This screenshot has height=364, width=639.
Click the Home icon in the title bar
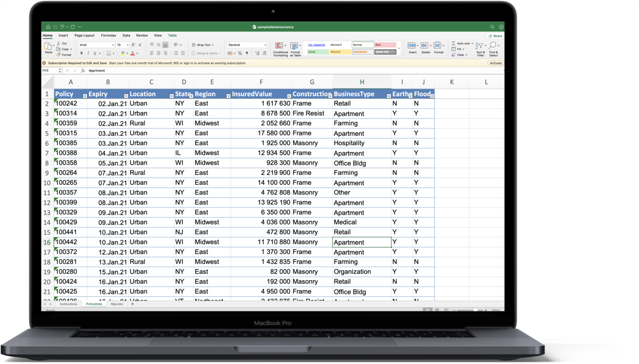(48, 27)
